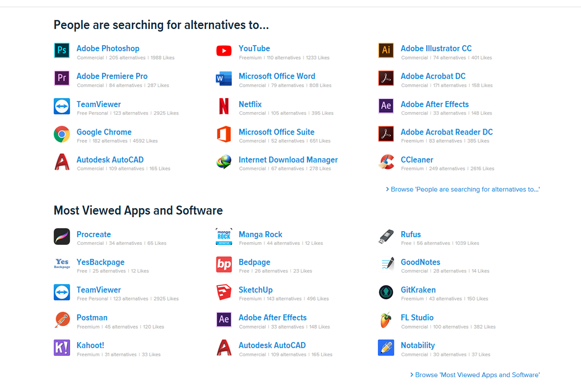581x392 pixels.
Task: Open the Procreate link
Action: (93, 234)
